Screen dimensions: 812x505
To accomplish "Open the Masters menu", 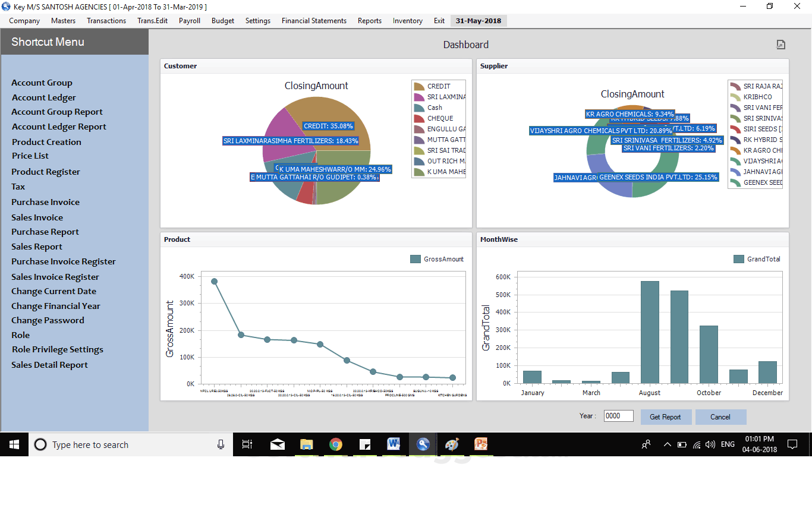I will (64, 21).
